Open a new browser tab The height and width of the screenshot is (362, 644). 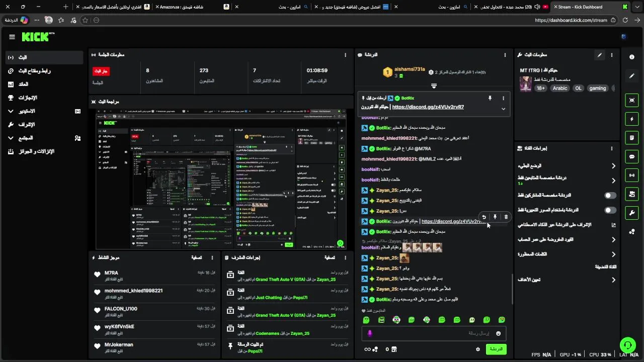coord(65,7)
